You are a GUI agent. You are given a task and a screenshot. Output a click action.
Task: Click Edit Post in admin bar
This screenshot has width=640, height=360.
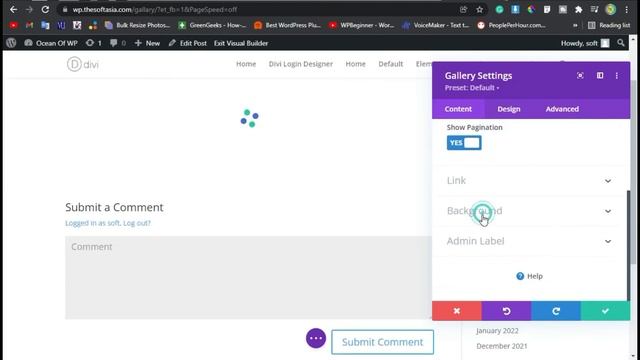click(x=188, y=43)
